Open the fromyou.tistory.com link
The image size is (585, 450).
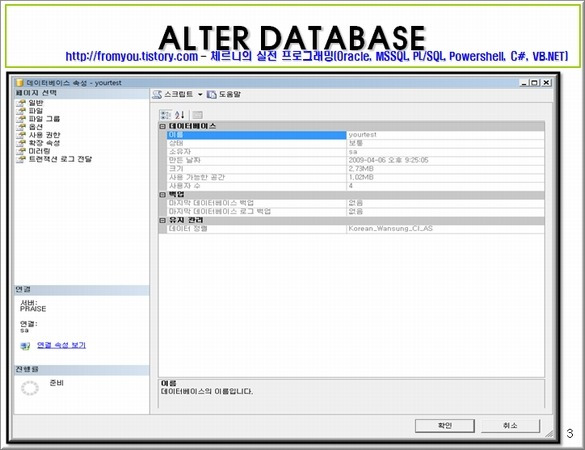[132, 56]
